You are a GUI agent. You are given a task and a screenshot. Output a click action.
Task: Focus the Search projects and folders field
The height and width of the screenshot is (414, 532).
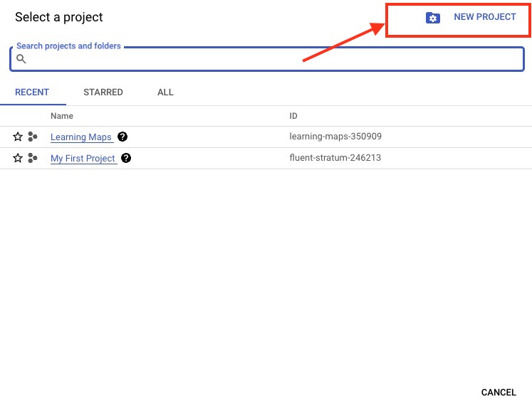click(x=271, y=60)
